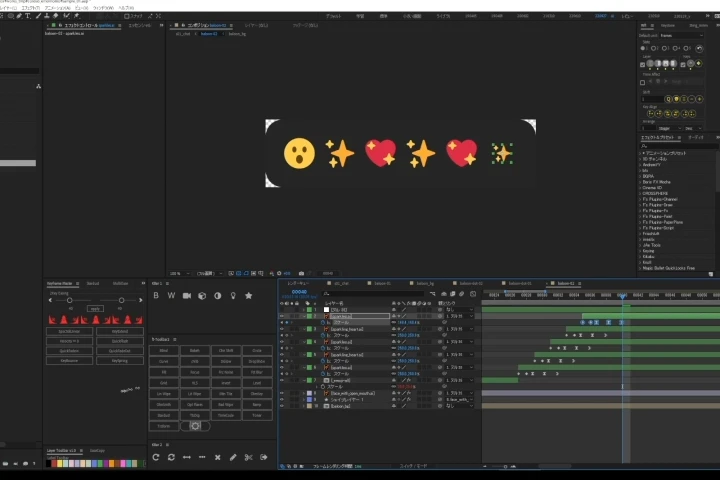Click the KeyBounce button

click(x=69, y=361)
